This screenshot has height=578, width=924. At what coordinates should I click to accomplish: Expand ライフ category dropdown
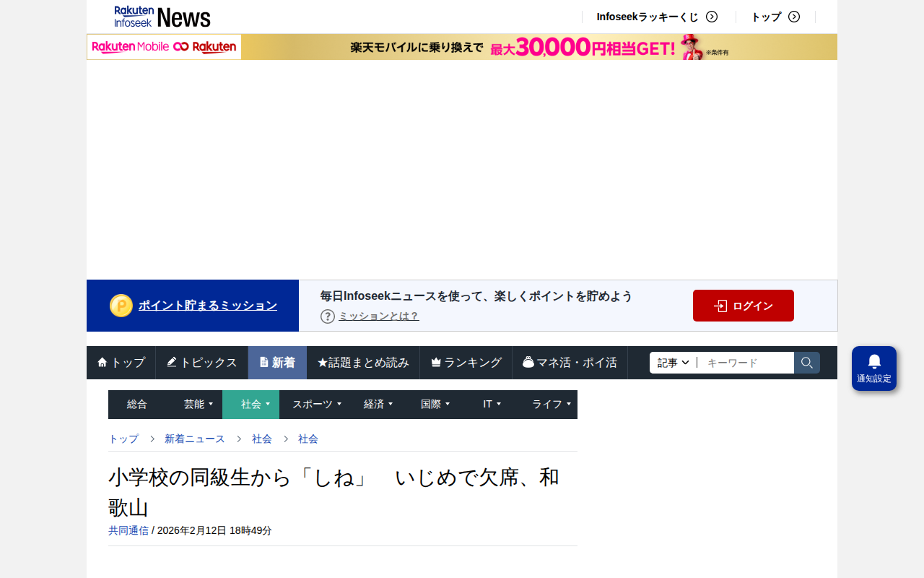(x=552, y=405)
